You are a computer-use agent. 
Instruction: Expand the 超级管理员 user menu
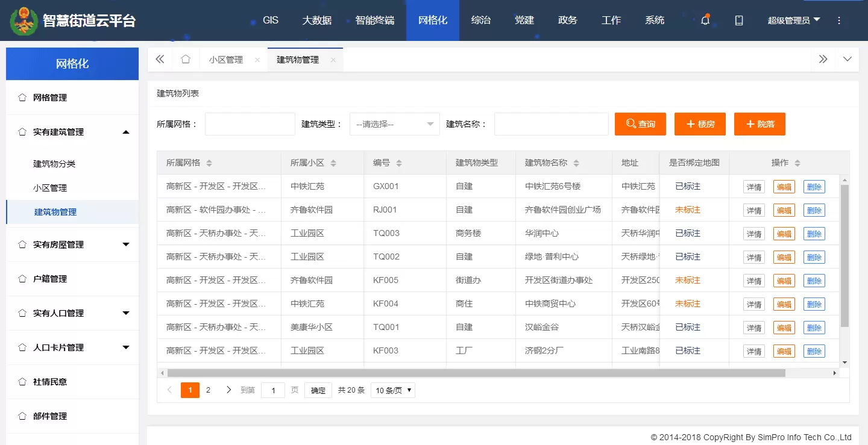(x=793, y=20)
